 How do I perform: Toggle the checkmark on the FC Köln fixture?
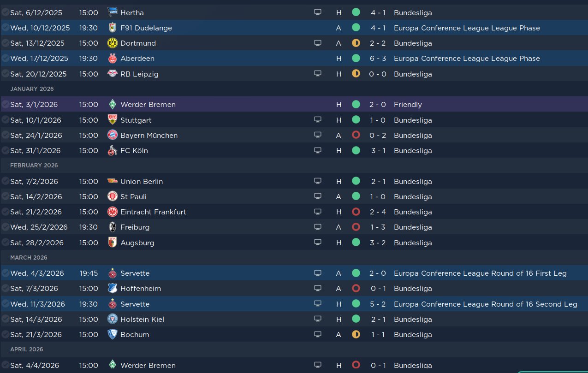click(6, 150)
